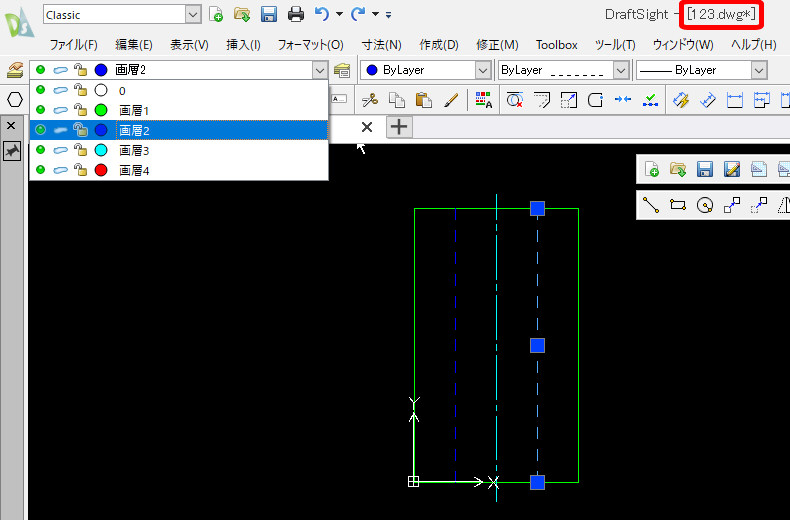Open the layer states manager icon
The width and height of the screenshot is (790, 520).
(342, 70)
